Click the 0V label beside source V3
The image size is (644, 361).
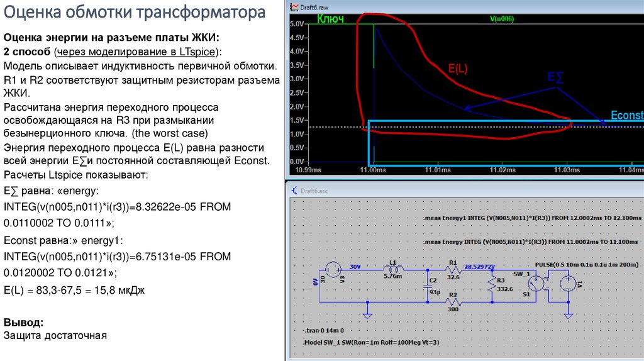click(x=316, y=281)
